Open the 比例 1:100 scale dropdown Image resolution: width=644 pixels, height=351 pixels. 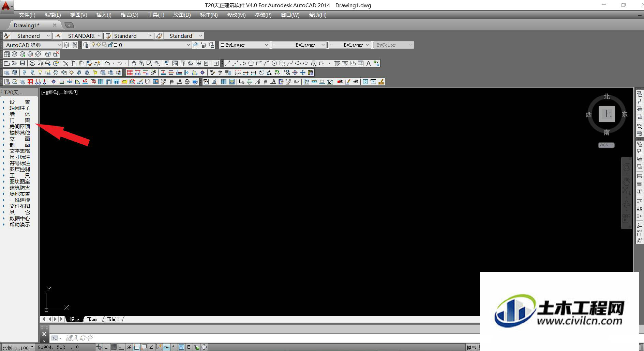(x=18, y=348)
